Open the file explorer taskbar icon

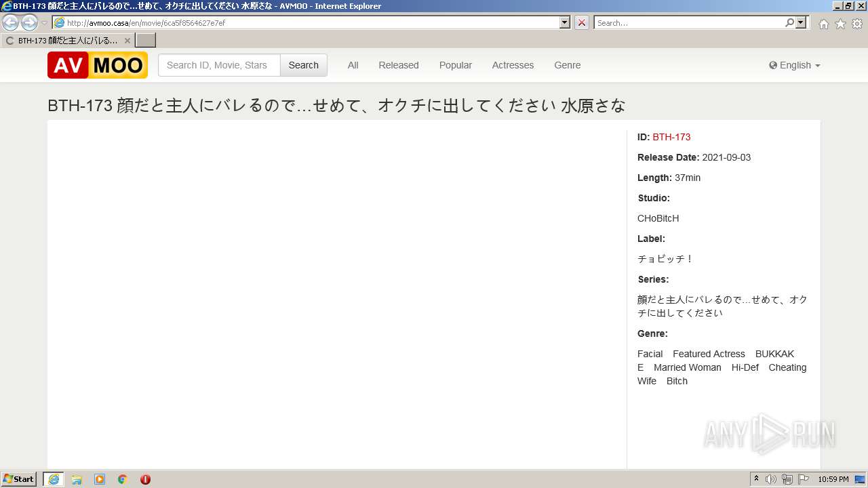(77, 479)
